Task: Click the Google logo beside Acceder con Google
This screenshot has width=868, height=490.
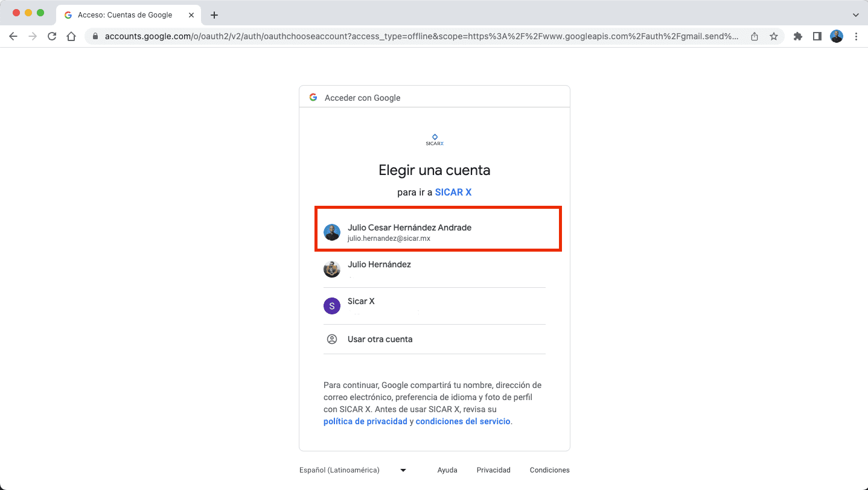Action: (313, 97)
